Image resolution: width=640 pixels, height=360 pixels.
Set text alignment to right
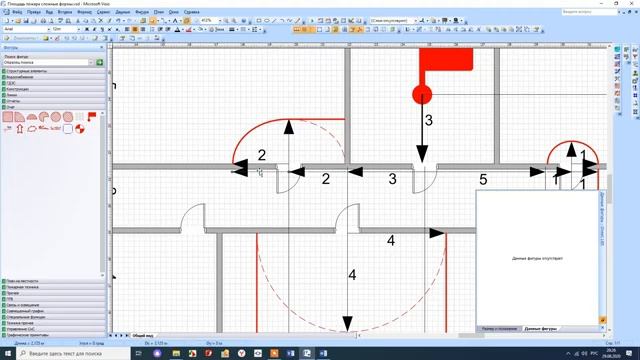143,29
